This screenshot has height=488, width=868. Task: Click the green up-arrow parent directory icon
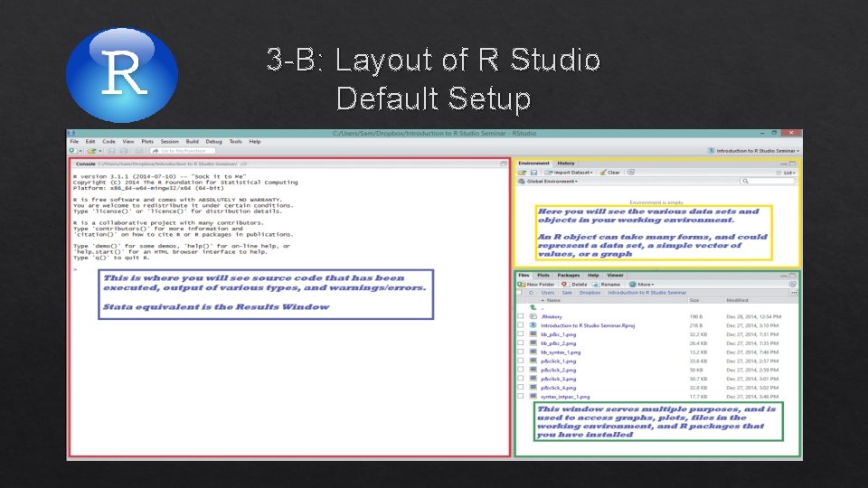tap(533, 307)
